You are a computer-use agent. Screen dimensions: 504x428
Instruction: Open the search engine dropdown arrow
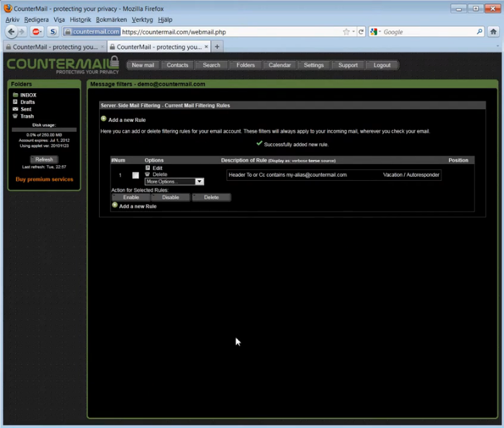coord(380,31)
